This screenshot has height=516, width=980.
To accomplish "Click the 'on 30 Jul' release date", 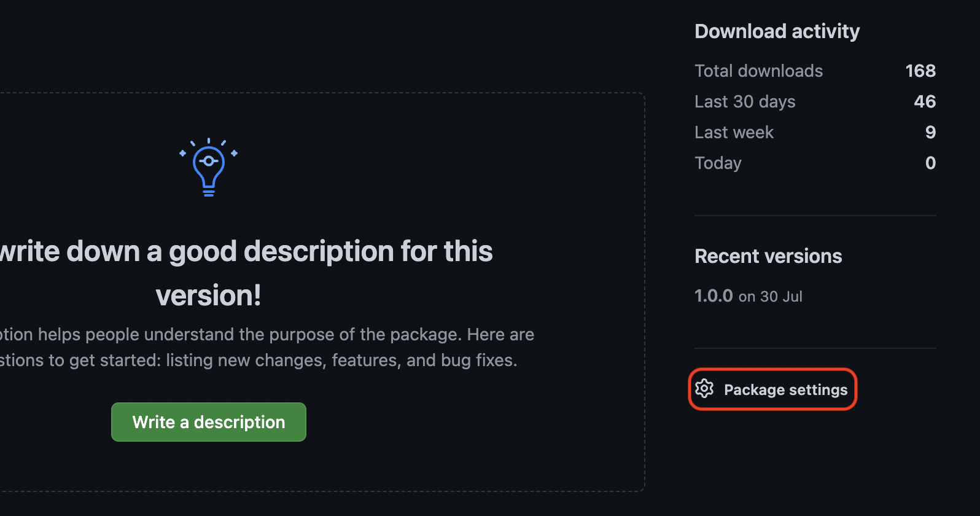I will click(771, 297).
